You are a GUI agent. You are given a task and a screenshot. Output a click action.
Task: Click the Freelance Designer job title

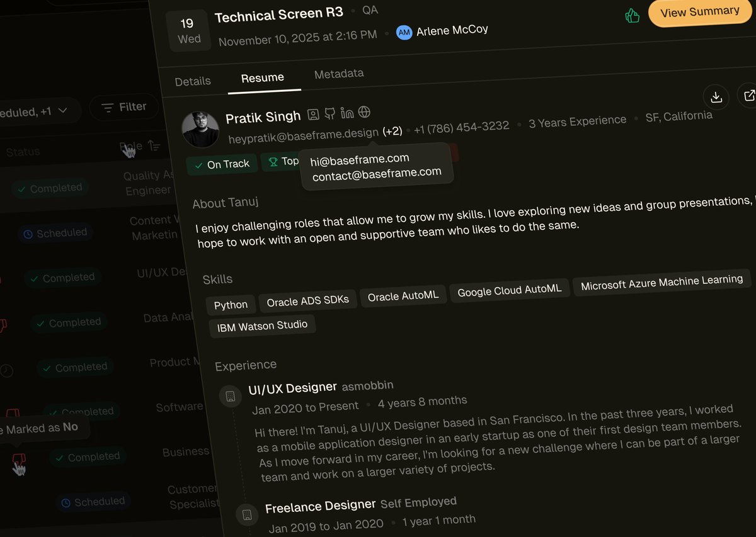tap(320, 507)
